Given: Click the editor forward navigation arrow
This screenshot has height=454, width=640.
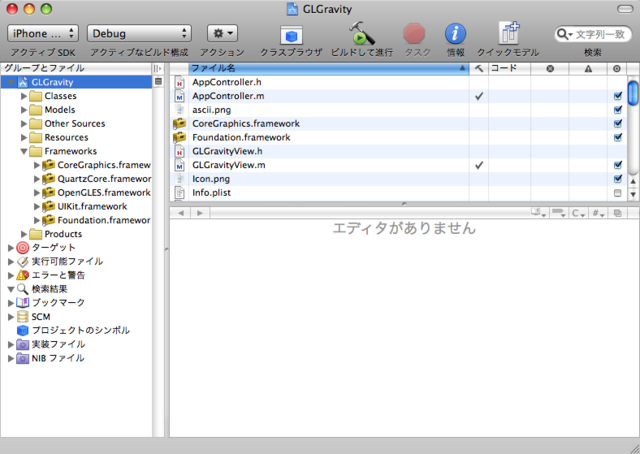Looking at the screenshot, I should pyautogui.click(x=200, y=213).
